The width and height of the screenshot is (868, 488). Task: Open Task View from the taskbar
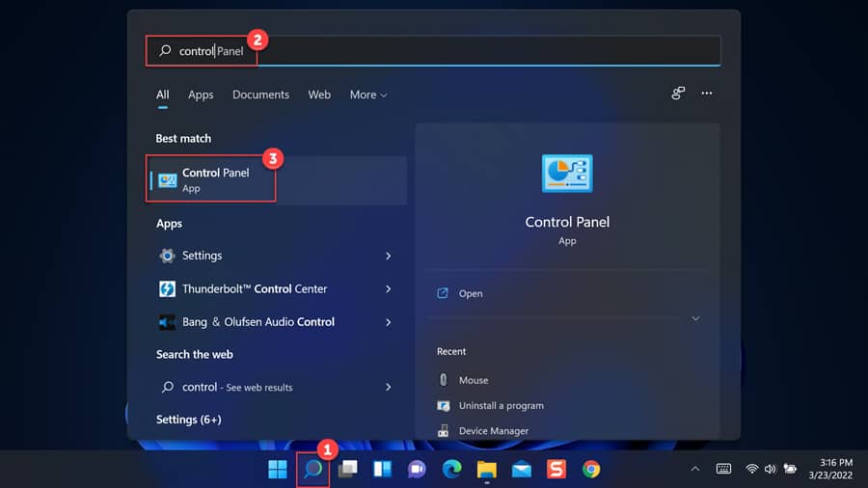(347, 469)
